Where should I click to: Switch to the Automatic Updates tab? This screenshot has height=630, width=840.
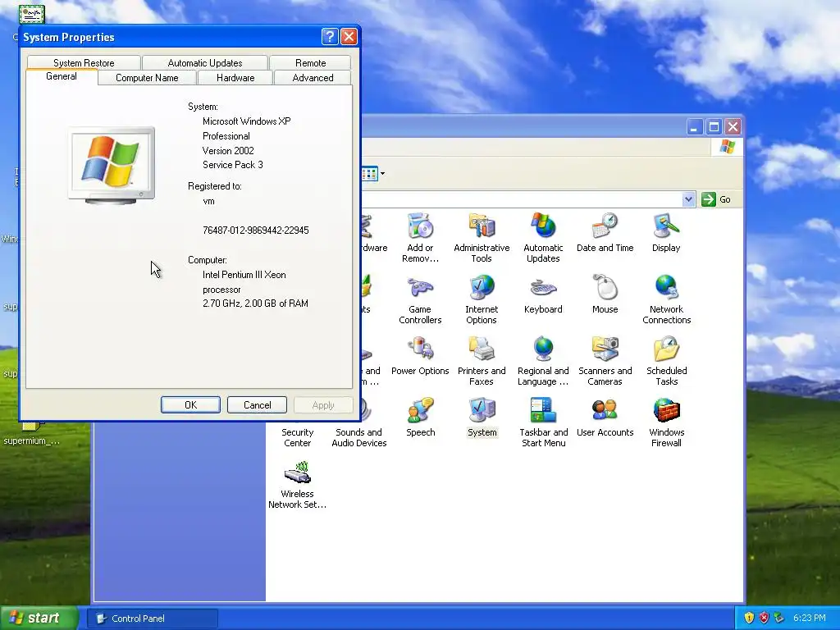point(204,62)
